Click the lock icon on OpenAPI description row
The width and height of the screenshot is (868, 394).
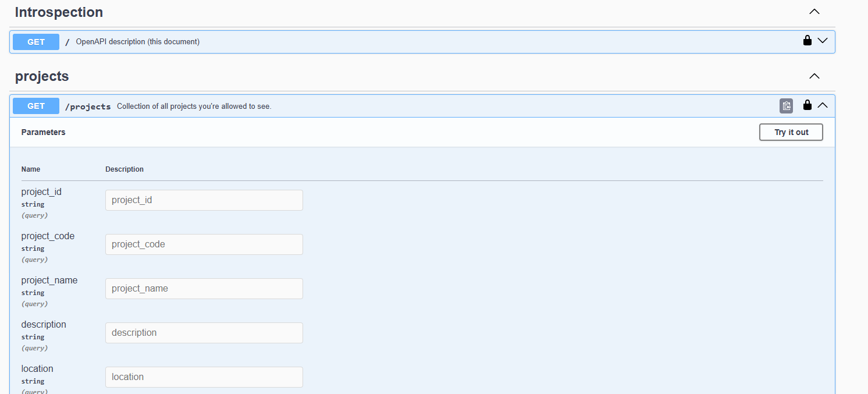(x=807, y=41)
